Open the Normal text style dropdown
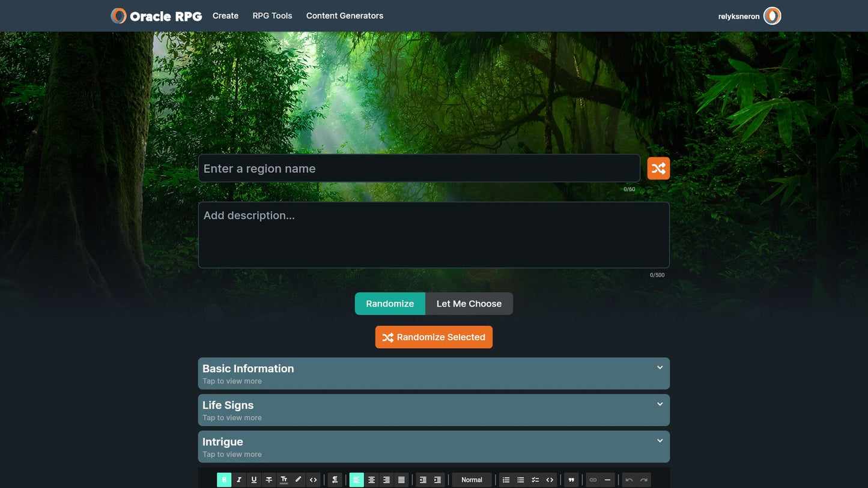The image size is (868, 488). (472, 480)
